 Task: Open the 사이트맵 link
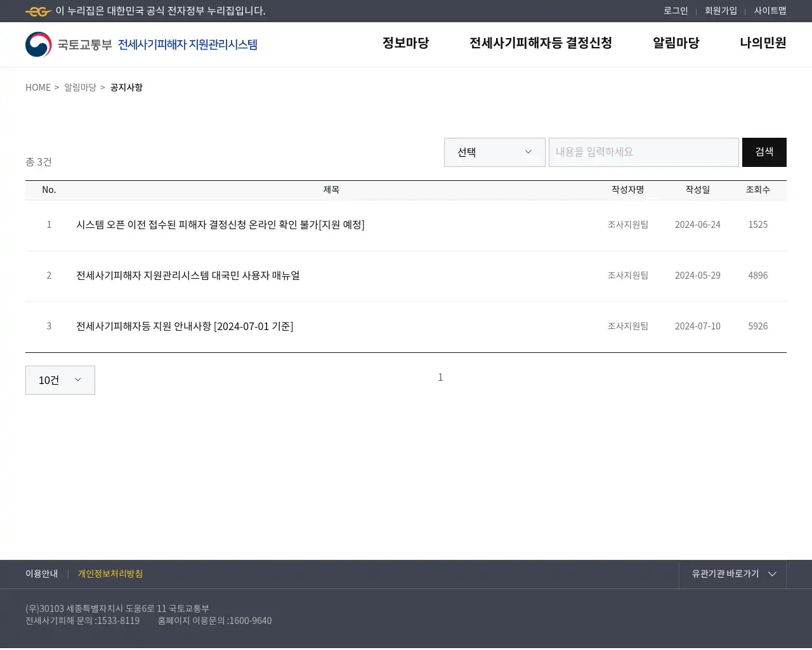(770, 11)
